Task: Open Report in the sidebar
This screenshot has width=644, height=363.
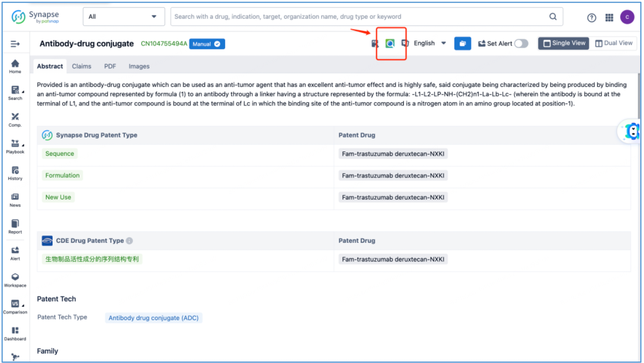Action: [x=15, y=227]
